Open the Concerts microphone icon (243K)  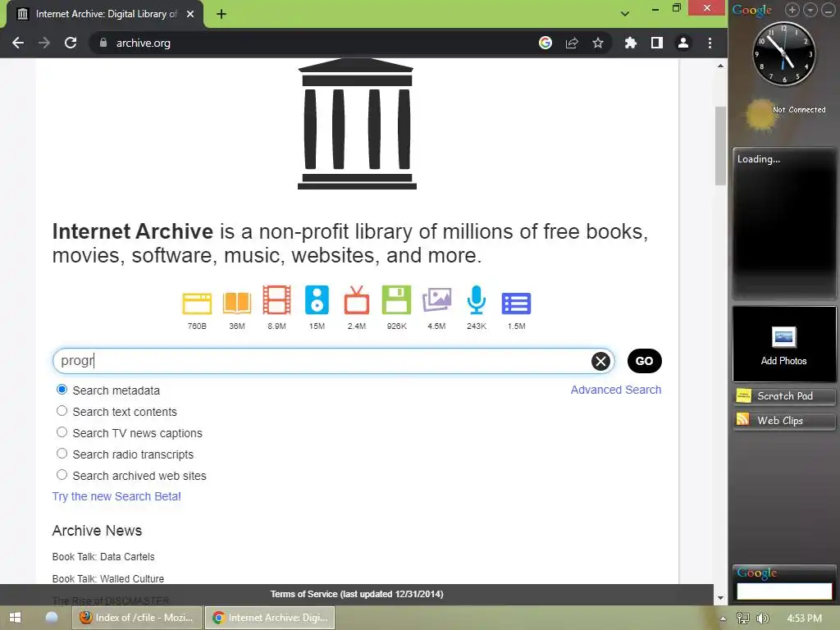coord(477,300)
